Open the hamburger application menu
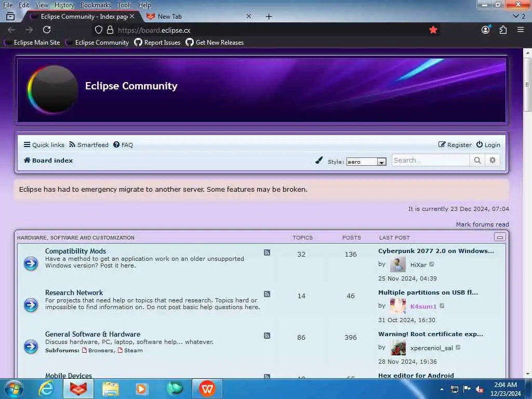Screen dimensions: 532x399 pyautogui.click(x=521, y=30)
